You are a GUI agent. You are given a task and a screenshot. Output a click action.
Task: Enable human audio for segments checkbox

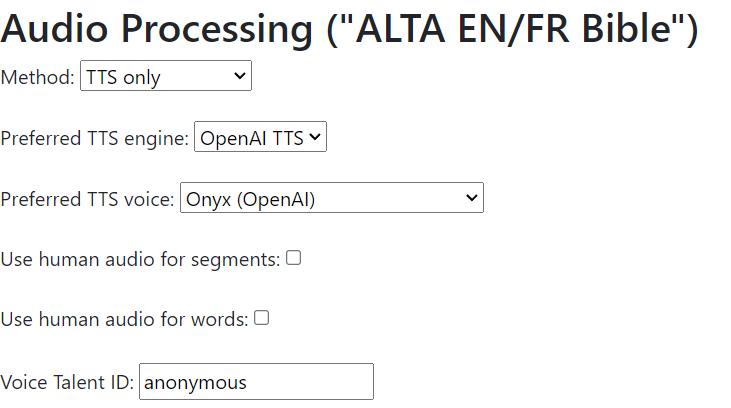click(294, 258)
